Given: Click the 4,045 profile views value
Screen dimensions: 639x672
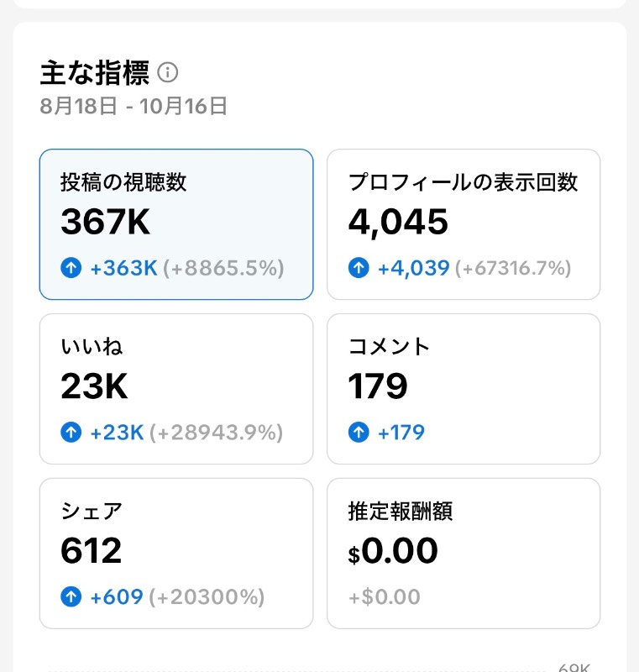Looking at the screenshot, I should pyautogui.click(x=398, y=223).
